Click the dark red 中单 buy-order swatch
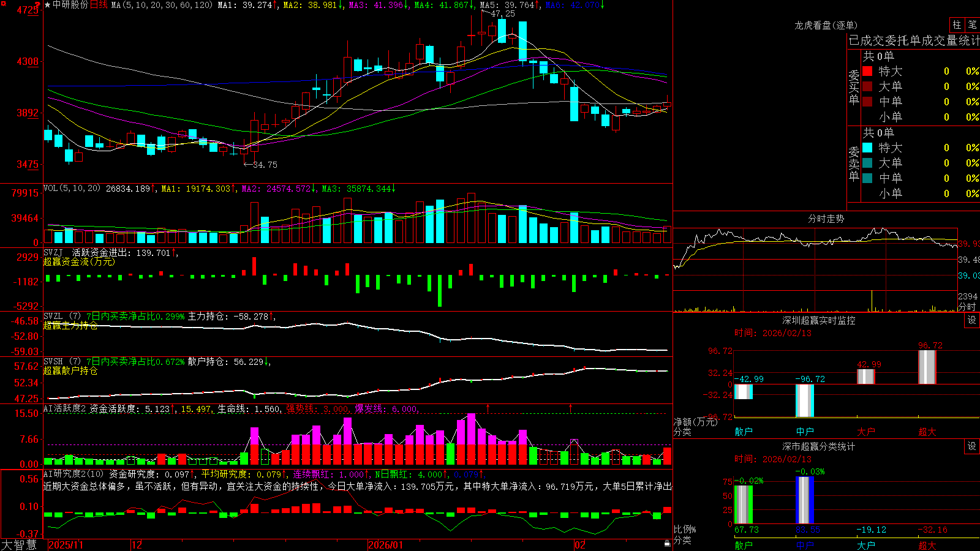Screen dimensions: 980x551 pyautogui.click(x=867, y=102)
